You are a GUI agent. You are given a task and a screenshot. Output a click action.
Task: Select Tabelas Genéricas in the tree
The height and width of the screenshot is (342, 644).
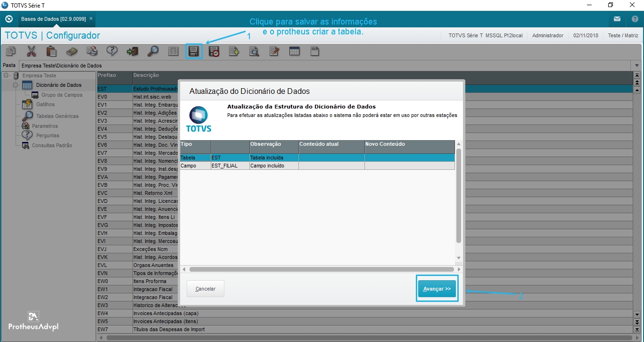tap(58, 116)
